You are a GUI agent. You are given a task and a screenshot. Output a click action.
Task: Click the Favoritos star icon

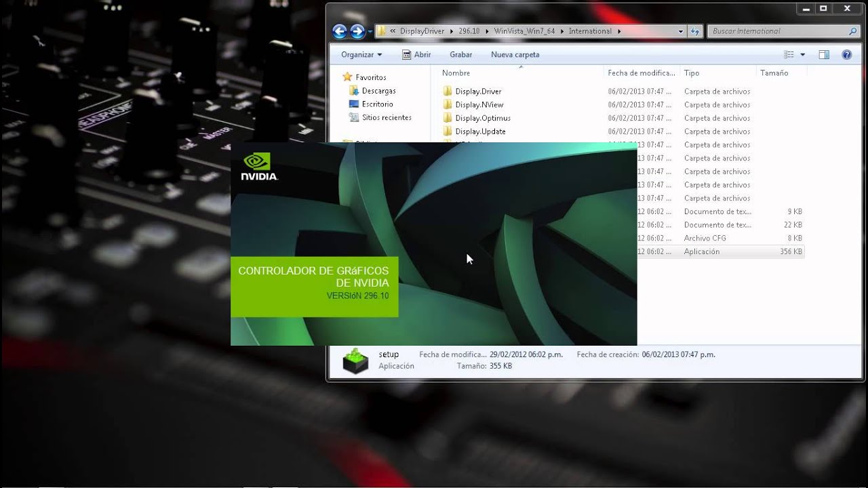[x=348, y=77]
